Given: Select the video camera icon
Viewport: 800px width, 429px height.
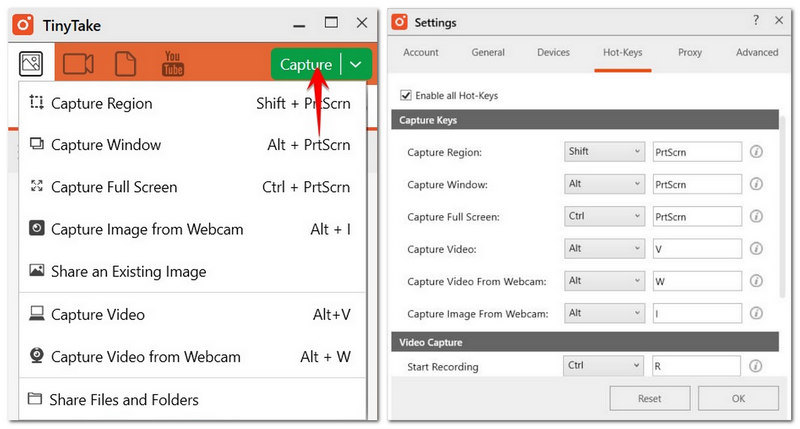Looking at the screenshot, I should (78, 64).
